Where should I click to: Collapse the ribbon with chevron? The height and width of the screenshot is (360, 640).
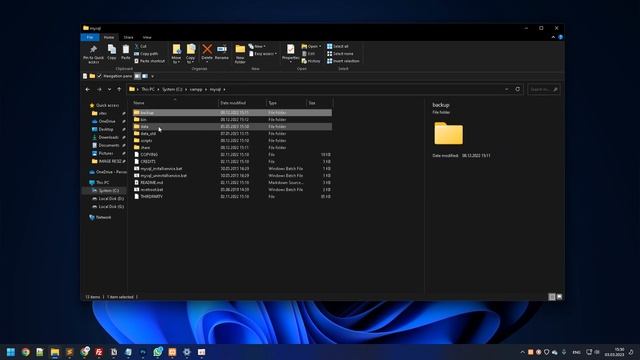[553, 37]
